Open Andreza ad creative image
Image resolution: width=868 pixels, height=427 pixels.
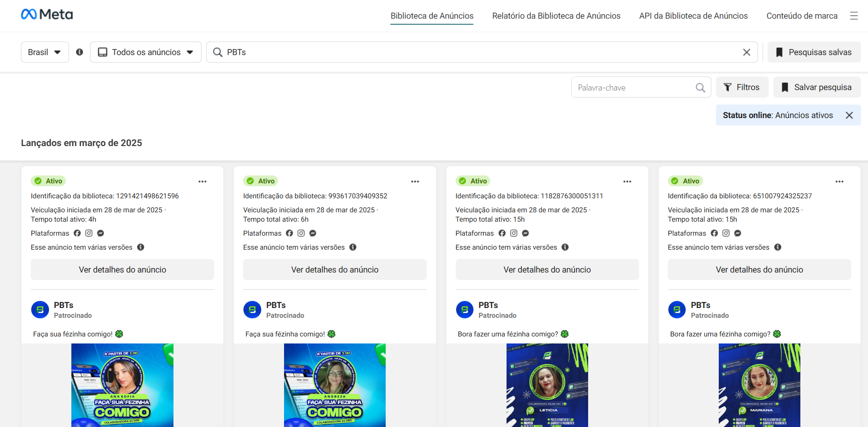coord(335,385)
